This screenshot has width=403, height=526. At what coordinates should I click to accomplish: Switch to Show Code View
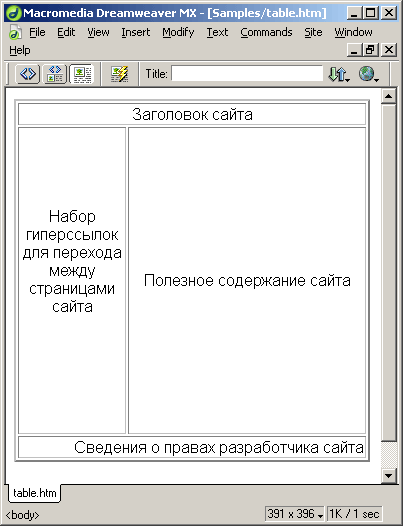(28, 74)
